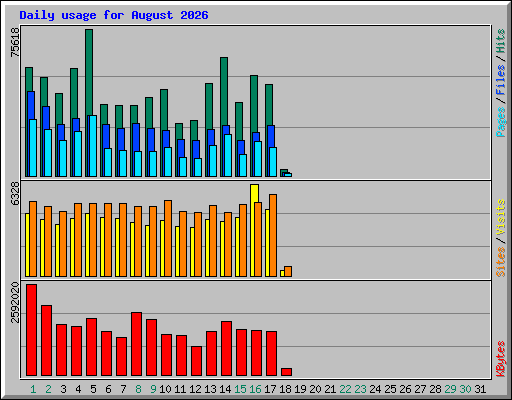512x400 pixels.
Task: Click the red KBytes bar for day 1
Action: [31, 330]
